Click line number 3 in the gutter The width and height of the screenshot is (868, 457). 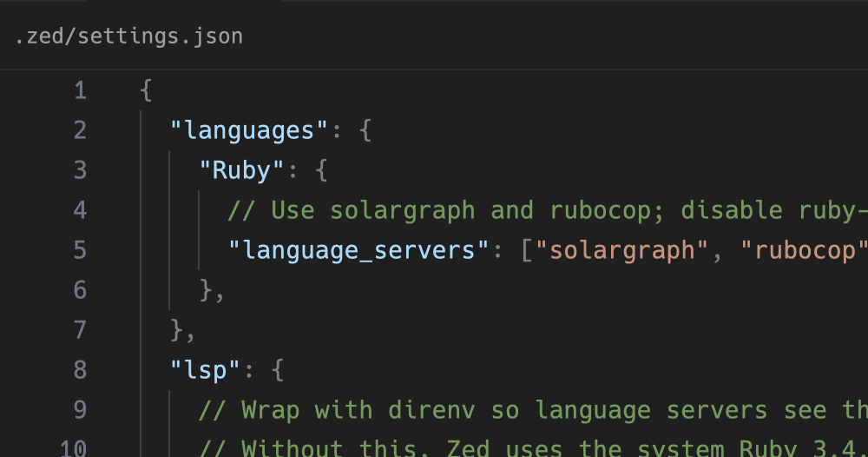(x=80, y=170)
